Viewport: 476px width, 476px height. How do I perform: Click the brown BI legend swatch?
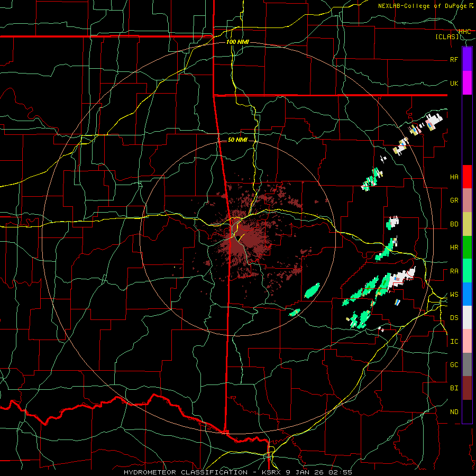467,388
